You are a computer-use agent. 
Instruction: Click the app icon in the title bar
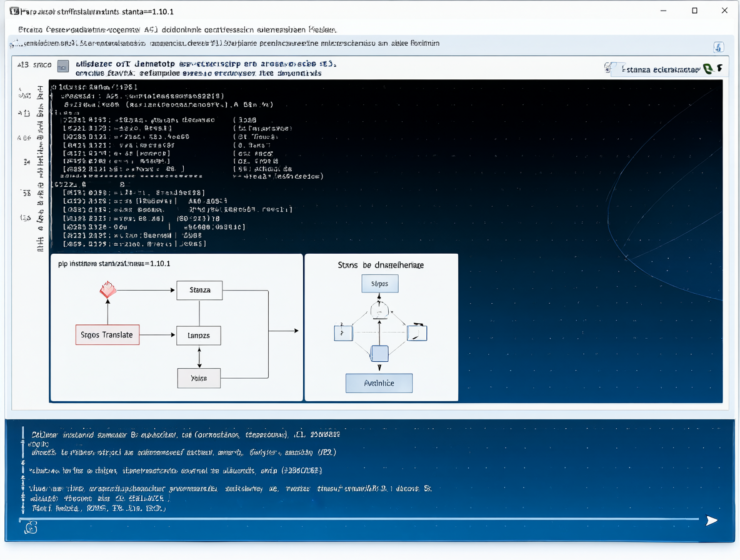click(14, 11)
